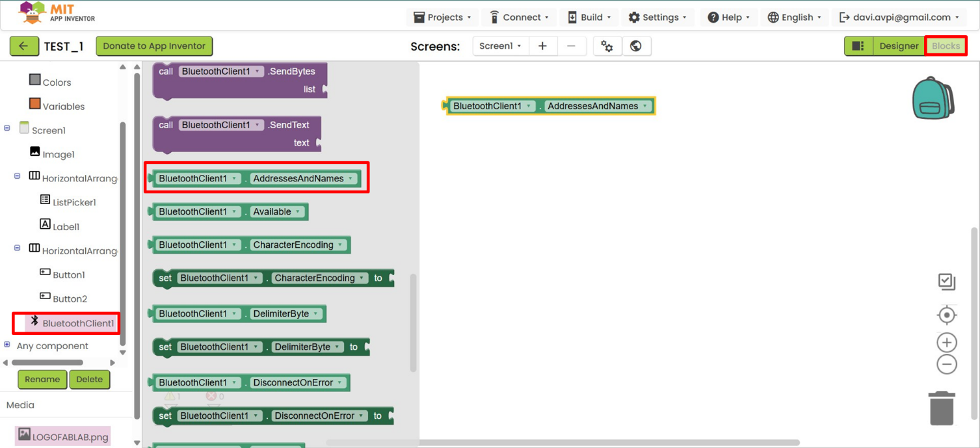The image size is (980, 448).
Task: Collapse the Screen1 tree node
Action: tap(7, 128)
